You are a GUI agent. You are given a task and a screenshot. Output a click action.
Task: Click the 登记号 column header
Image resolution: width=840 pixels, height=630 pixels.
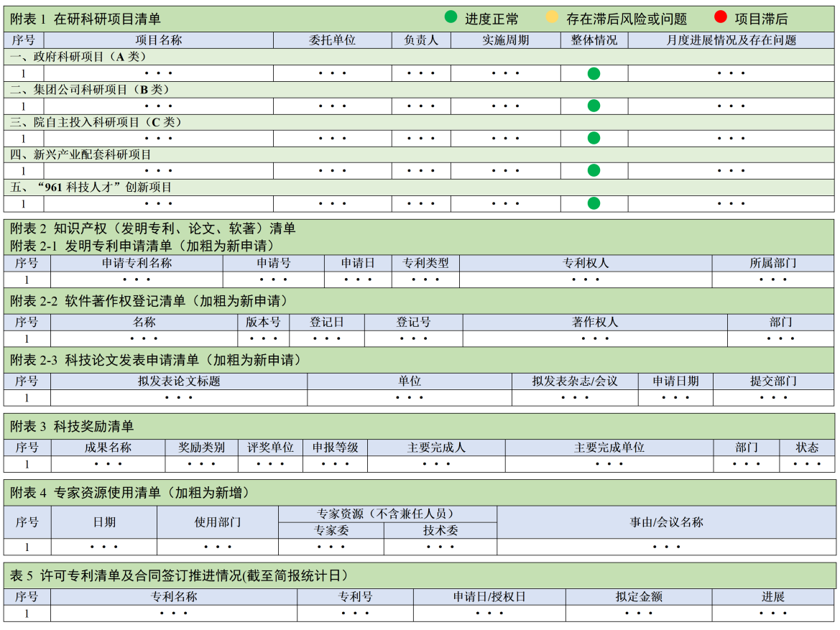click(414, 322)
